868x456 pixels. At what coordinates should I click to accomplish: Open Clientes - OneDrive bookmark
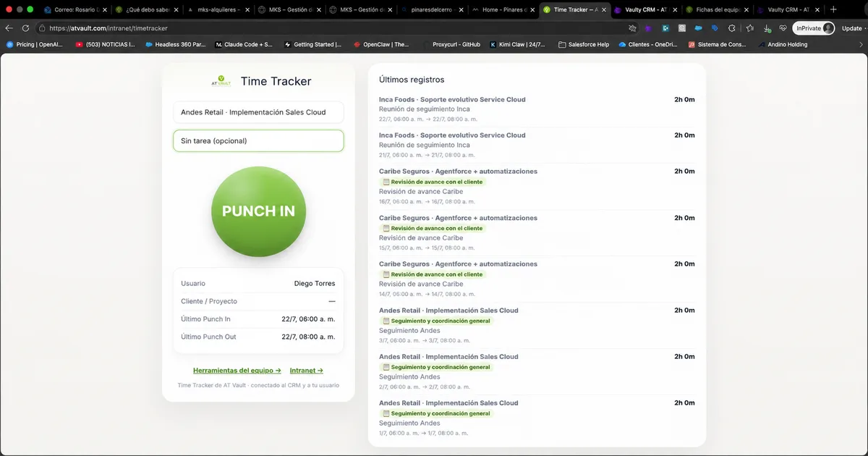point(648,44)
